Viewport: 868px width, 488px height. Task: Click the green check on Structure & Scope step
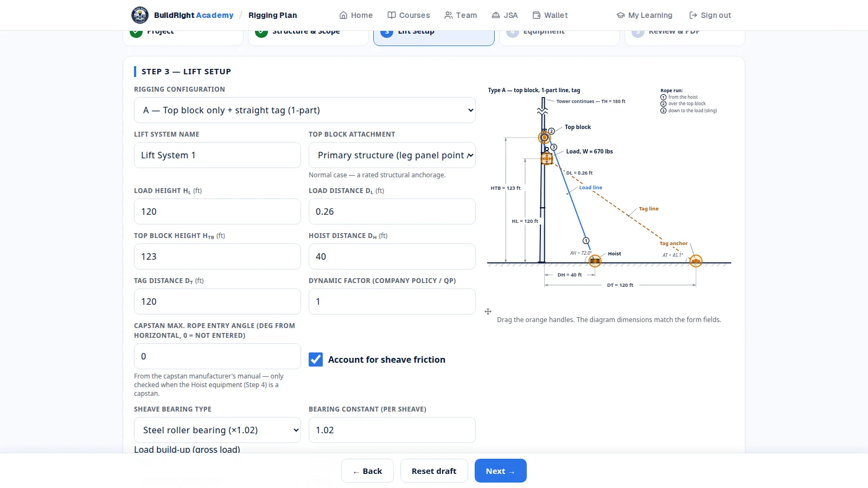pos(261,32)
